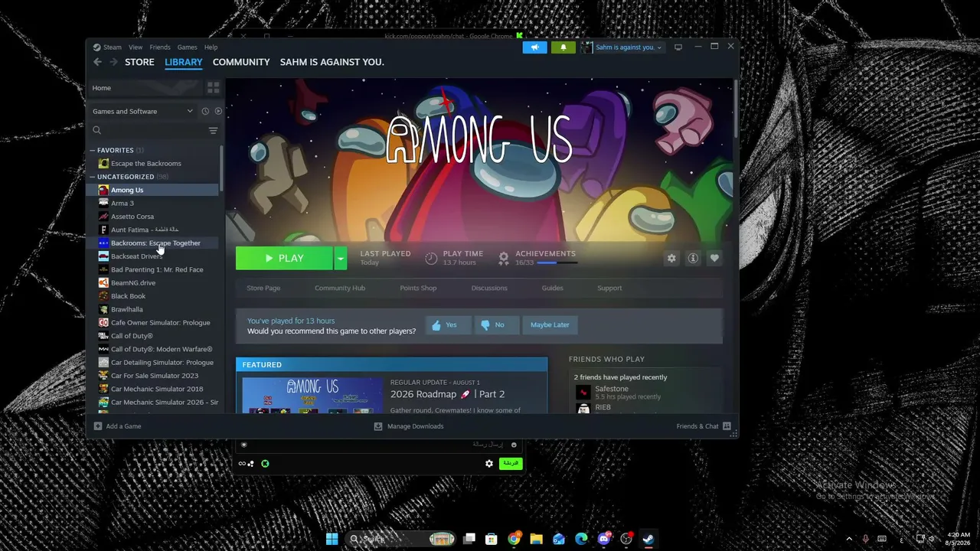Open Among Us Store Page link
Image resolution: width=980 pixels, height=551 pixels.
[263, 288]
